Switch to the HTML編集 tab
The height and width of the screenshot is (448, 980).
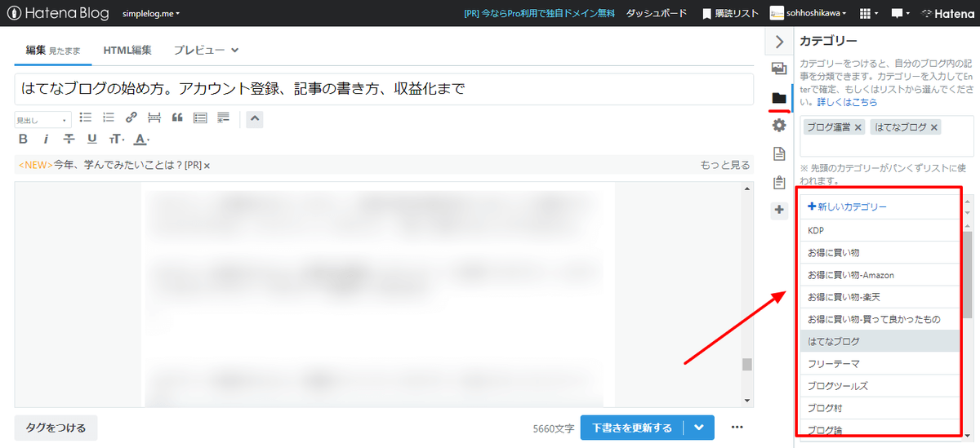[127, 50]
